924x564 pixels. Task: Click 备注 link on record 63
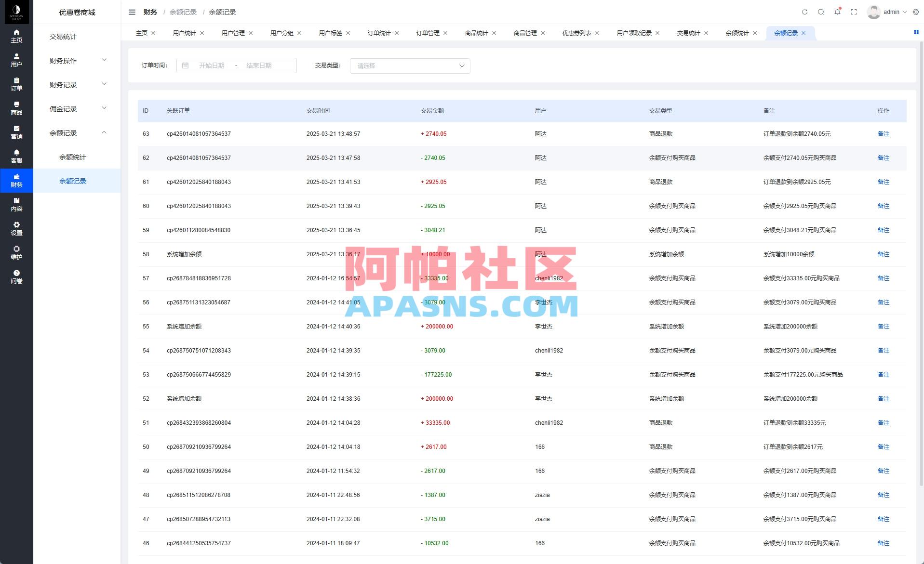coord(883,134)
